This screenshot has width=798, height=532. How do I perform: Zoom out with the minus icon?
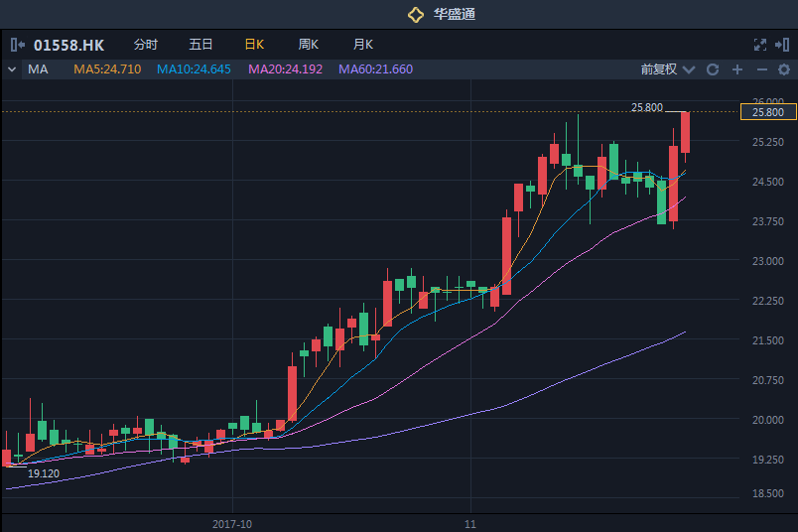coord(761,69)
